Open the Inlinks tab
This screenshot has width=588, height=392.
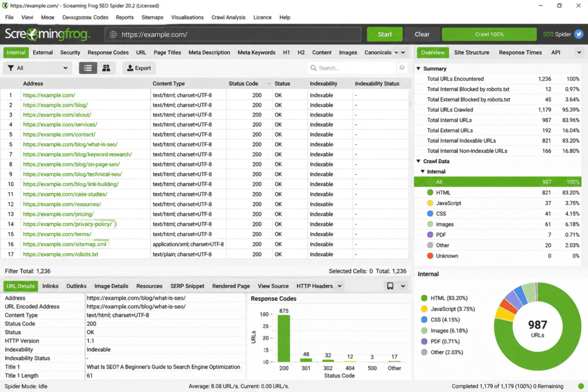pos(51,286)
